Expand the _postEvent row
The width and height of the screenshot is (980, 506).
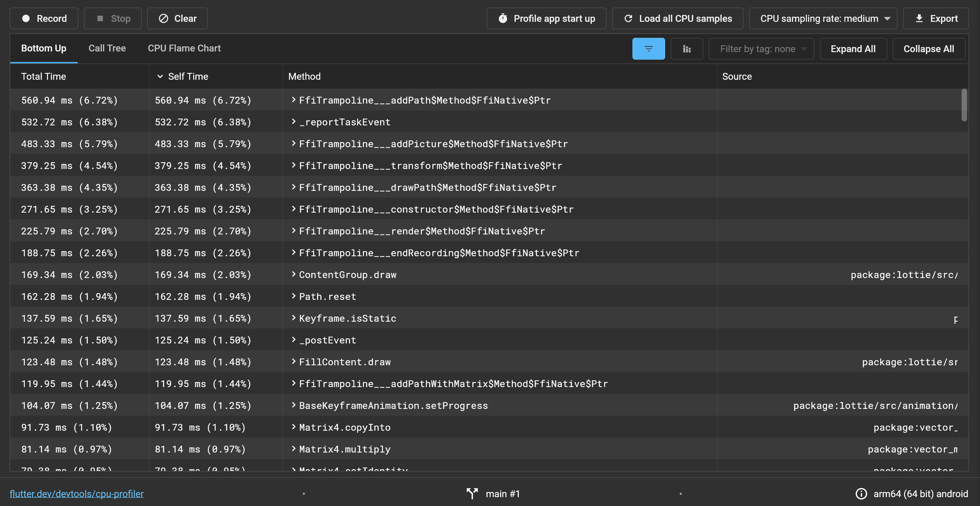[x=294, y=339]
